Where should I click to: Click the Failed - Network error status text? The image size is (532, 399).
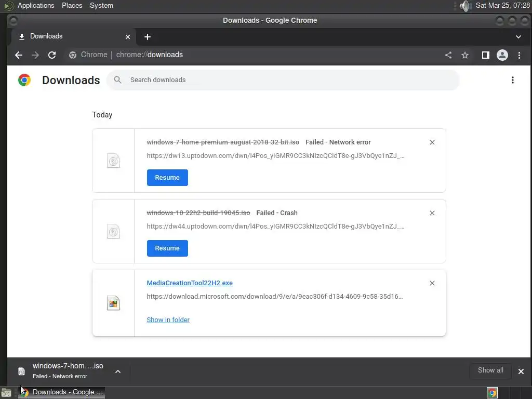pyautogui.click(x=338, y=142)
